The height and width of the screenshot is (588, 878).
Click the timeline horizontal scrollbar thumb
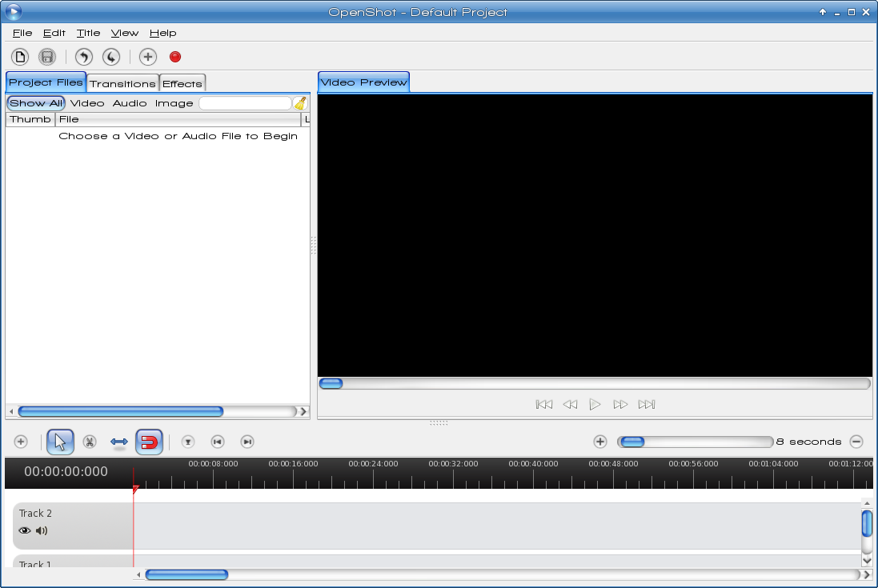[x=186, y=574]
